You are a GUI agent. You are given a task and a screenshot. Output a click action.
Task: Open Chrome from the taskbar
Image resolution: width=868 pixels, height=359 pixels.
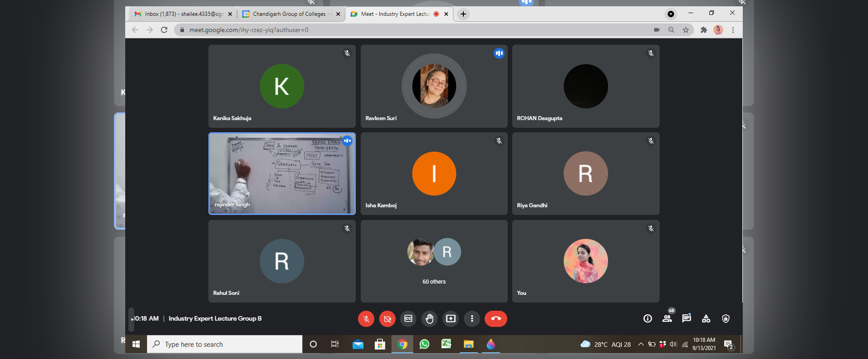(402, 344)
